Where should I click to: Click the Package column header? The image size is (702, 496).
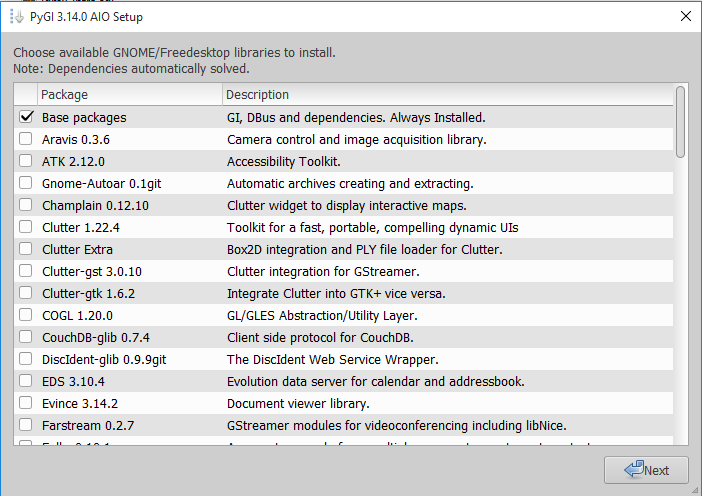(130, 94)
